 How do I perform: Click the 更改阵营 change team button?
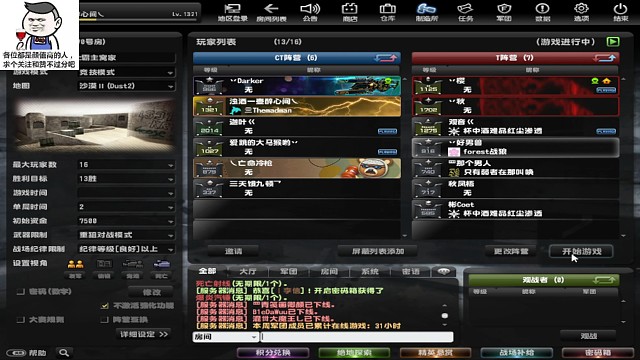pyautogui.click(x=511, y=251)
